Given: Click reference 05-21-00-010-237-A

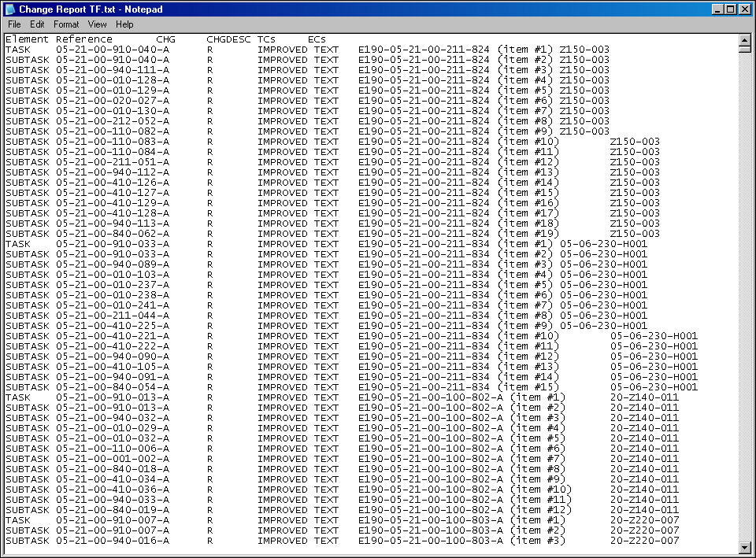Looking at the screenshot, I should 113,285.
